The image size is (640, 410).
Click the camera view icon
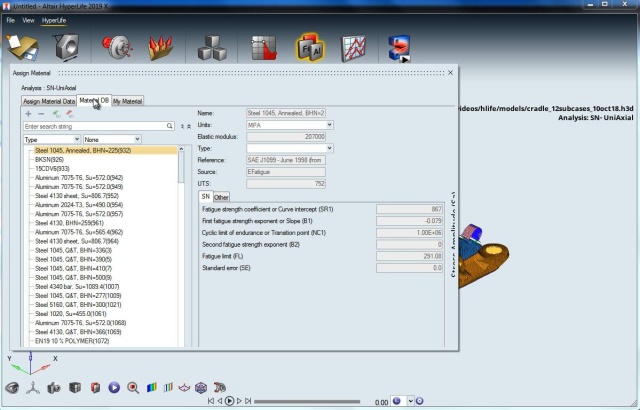pos(53,388)
